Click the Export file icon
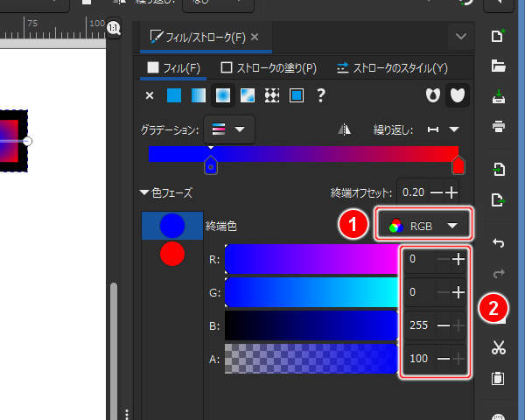 [499, 200]
